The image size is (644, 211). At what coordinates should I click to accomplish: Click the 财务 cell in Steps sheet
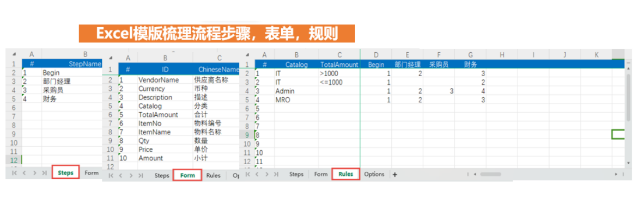point(72,99)
